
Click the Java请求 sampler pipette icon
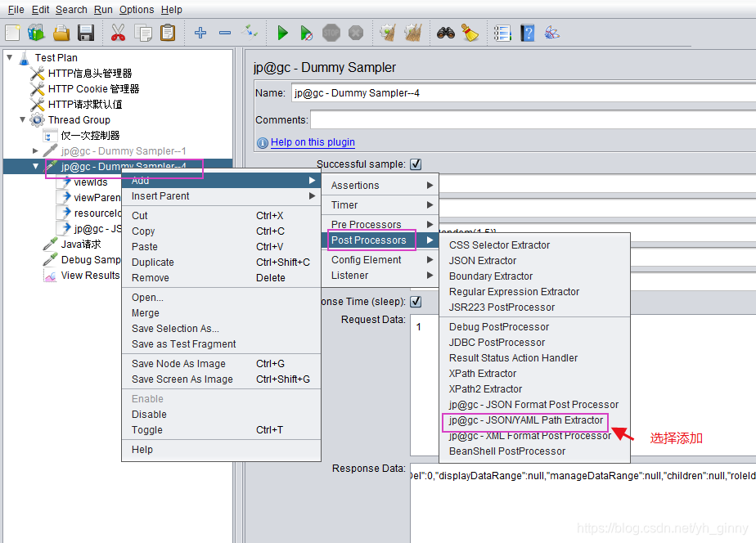(x=50, y=245)
